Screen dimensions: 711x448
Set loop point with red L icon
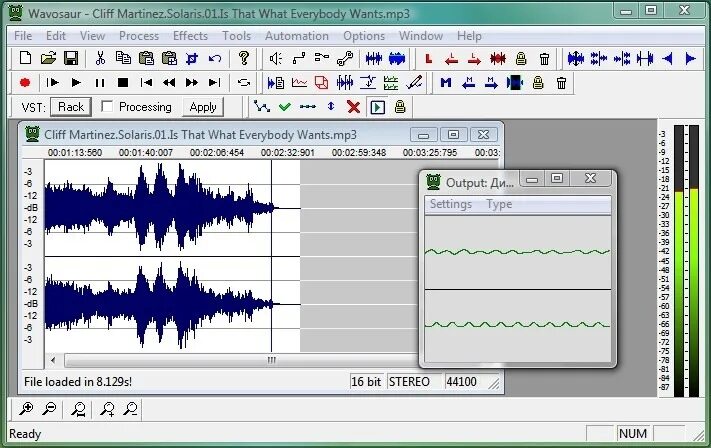click(x=428, y=58)
